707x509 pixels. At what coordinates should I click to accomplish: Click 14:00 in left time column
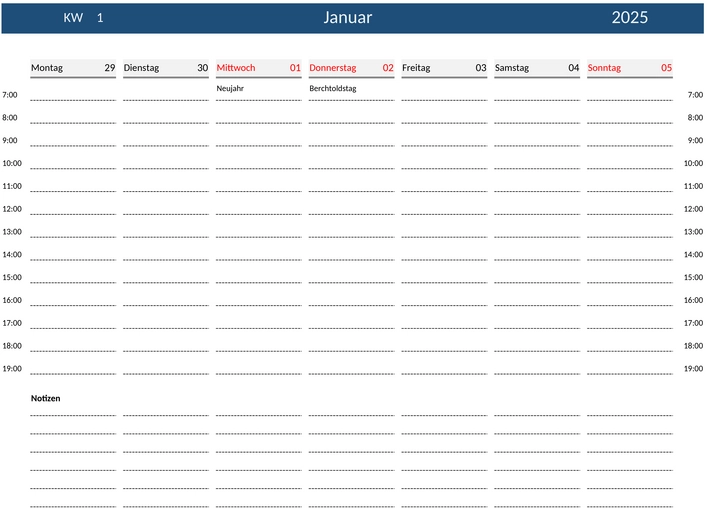click(12, 254)
